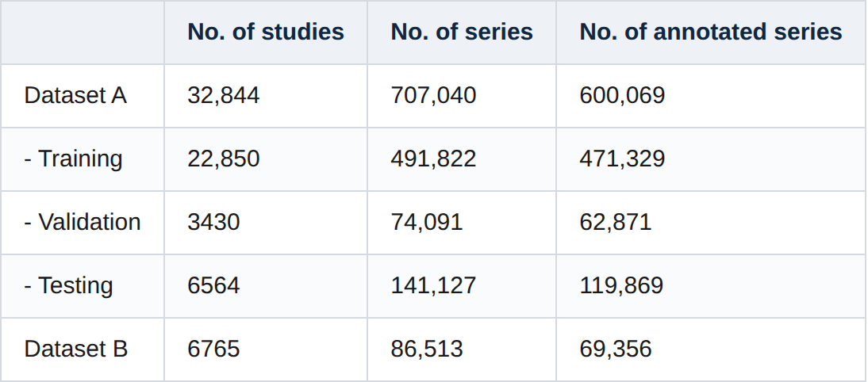The height and width of the screenshot is (382, 868).
Task: Click the 32,844 studies cell
Action: pyautogui.click(x=224, y=96)
